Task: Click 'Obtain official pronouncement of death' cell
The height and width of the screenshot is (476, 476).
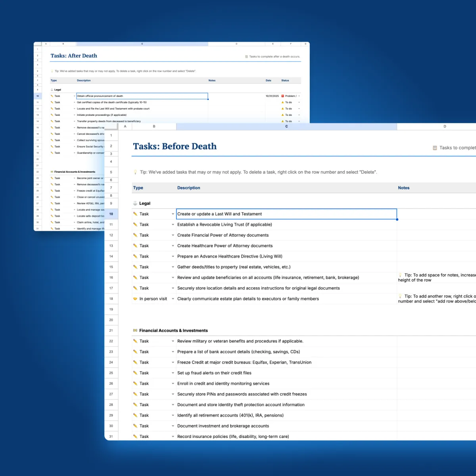Action: tap(142, 96)
